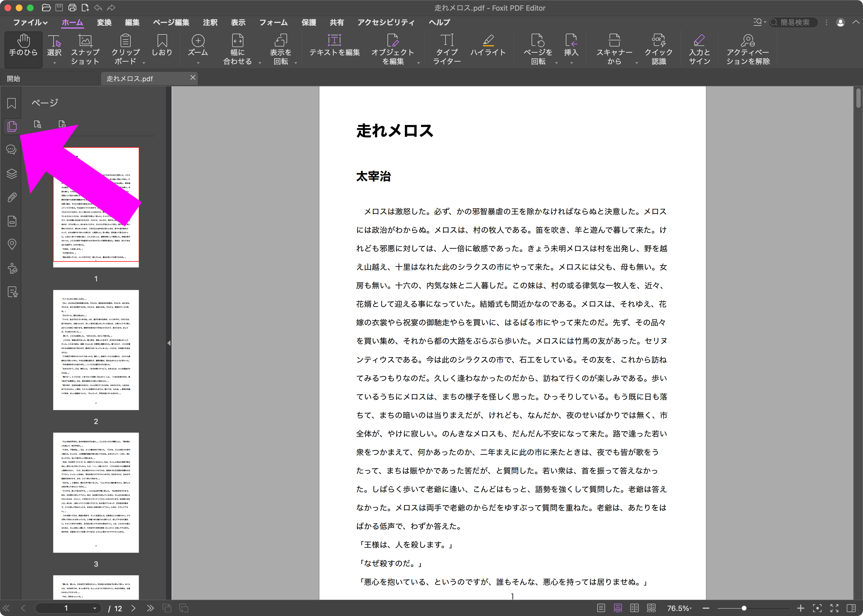Expand the ズーム dropdown arrow
This screenshot has width=863, height=616.
tap(198, 63)
